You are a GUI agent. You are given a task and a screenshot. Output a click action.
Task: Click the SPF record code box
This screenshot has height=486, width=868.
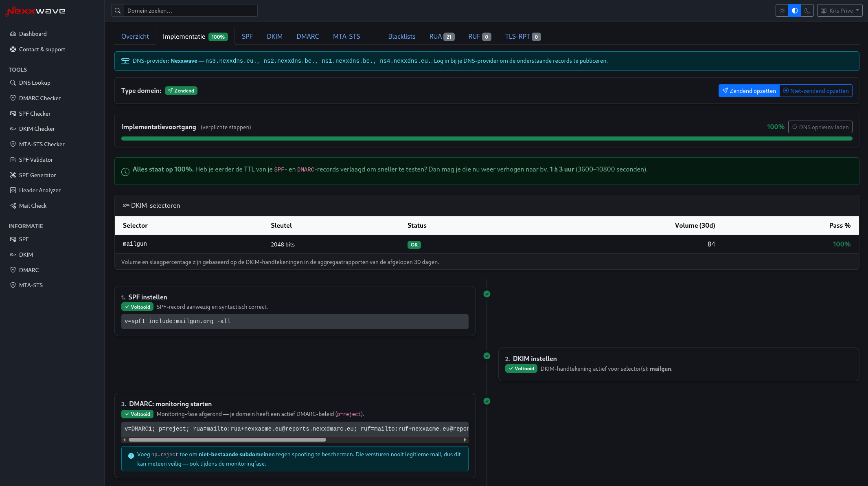point(295,321)
